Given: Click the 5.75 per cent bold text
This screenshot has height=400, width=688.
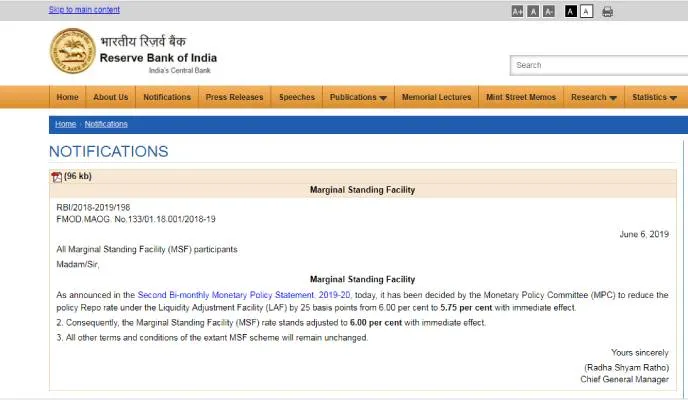Looking at the screenshot, I should point(466,307).
